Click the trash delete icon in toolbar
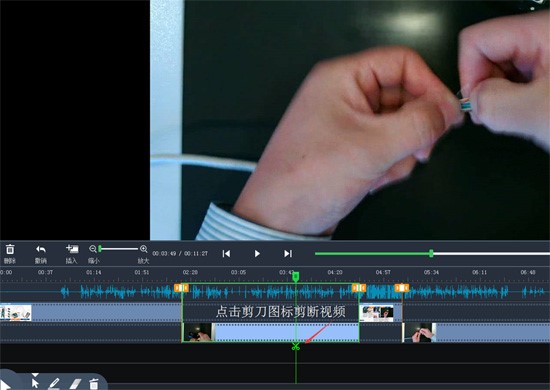Screen dimensions: 550x390 [x=10, y=249]
